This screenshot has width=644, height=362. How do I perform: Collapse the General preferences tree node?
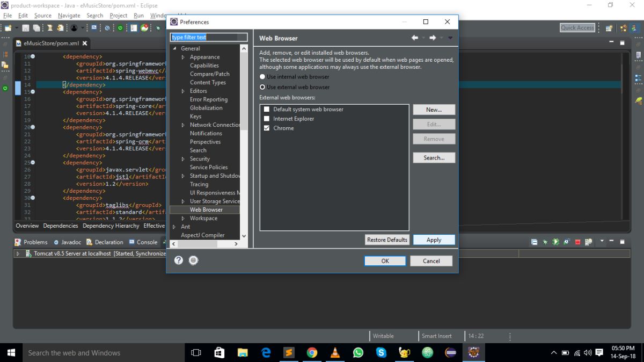point(174,48)
